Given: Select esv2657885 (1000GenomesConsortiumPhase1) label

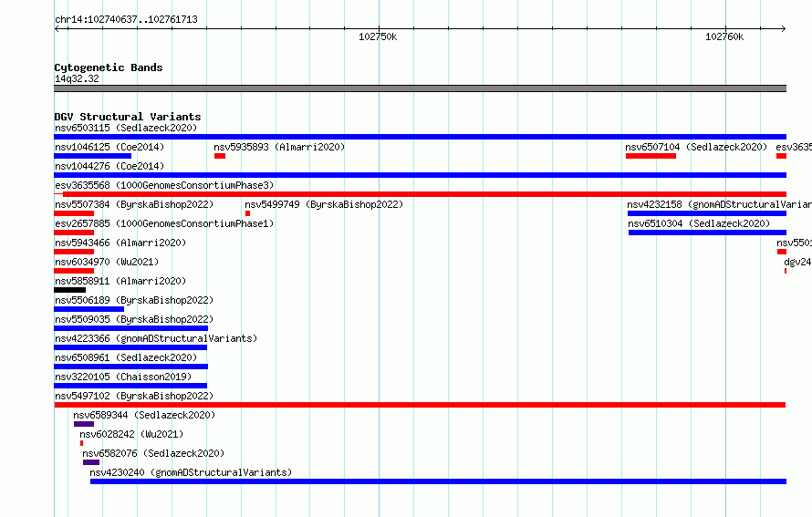Looking at the screenshot, I should 164,223.
